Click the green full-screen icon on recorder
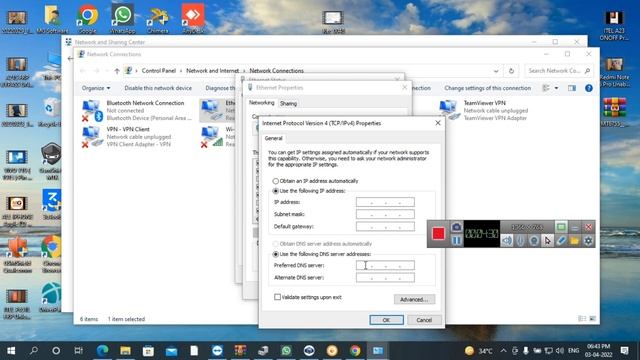 pyautogui.click(x=561, y=227)
